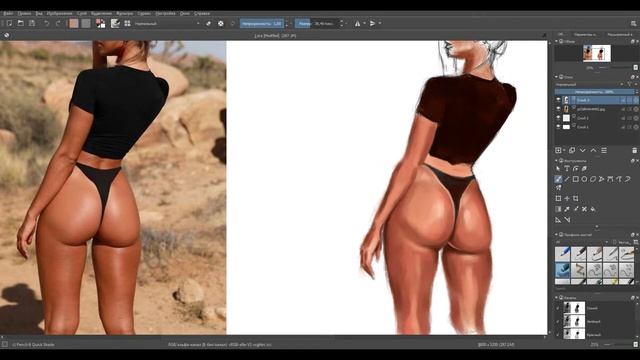Reload the original brush preset
This screenshot has width=640, height=360.
[233, 23]
